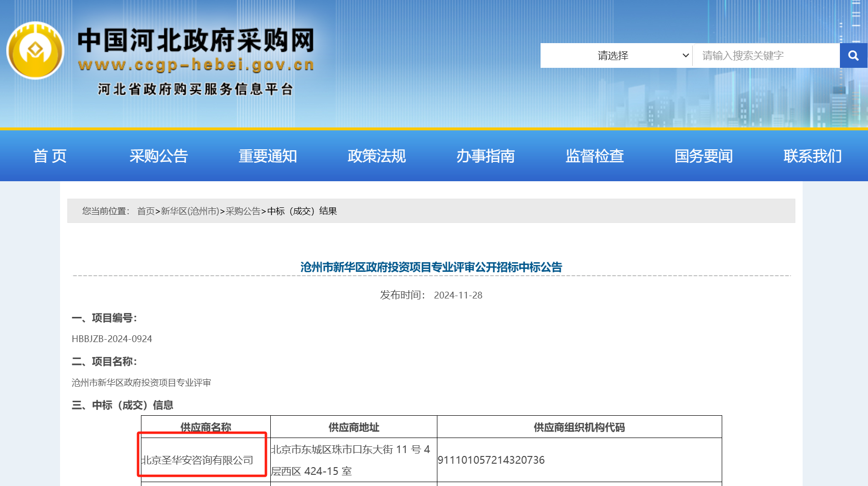Open the 首页 navigation menu item

coord(49,156)
